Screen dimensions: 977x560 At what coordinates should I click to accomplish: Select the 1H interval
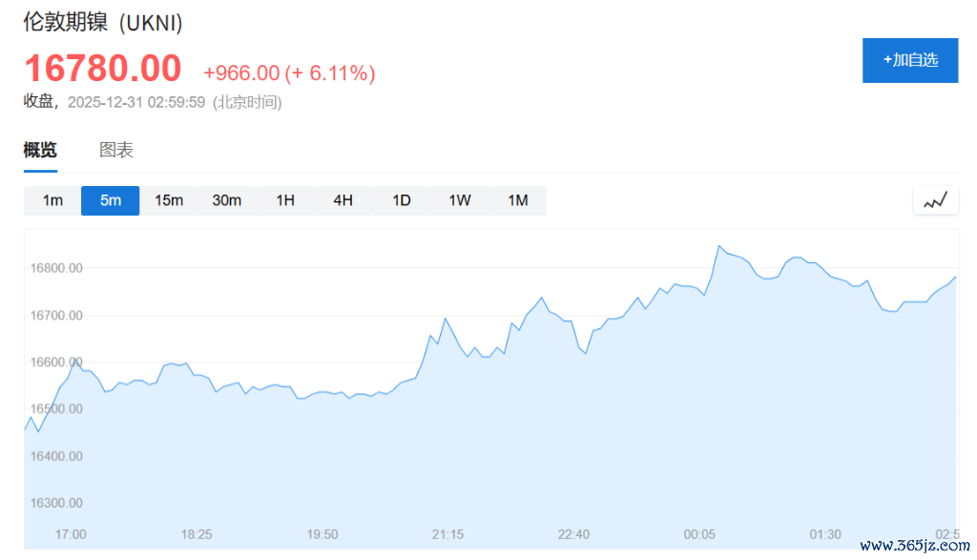[285, 200]
